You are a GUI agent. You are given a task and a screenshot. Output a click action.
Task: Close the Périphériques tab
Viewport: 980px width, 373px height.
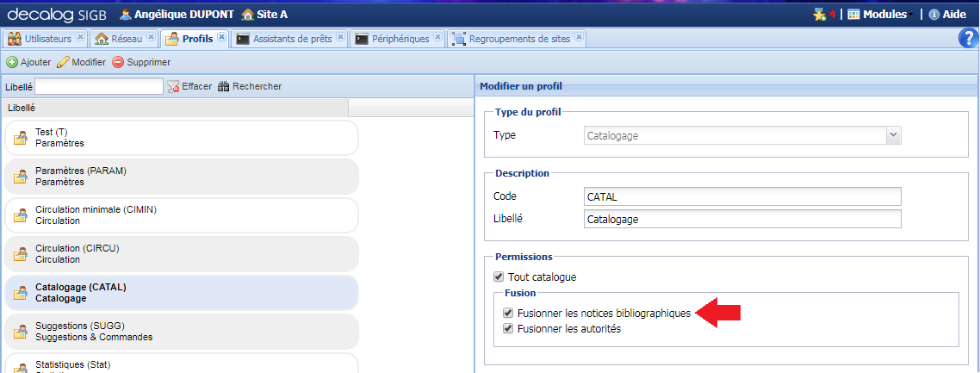(x=437, y=37)
